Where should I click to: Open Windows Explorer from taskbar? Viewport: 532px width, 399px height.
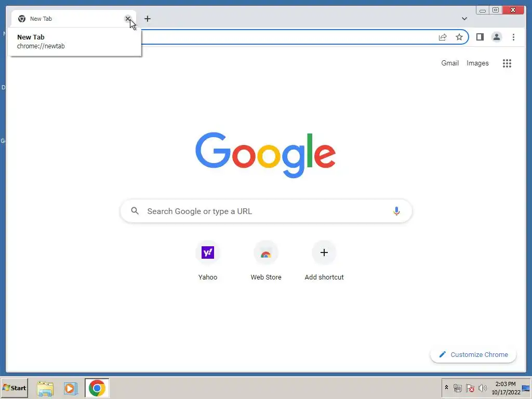(x=45, y=388)
